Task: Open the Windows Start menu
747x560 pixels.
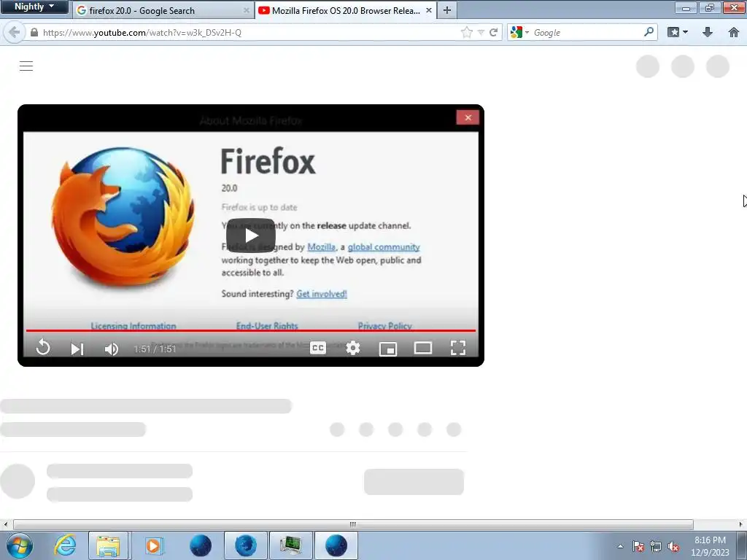Action: point(20,545)
